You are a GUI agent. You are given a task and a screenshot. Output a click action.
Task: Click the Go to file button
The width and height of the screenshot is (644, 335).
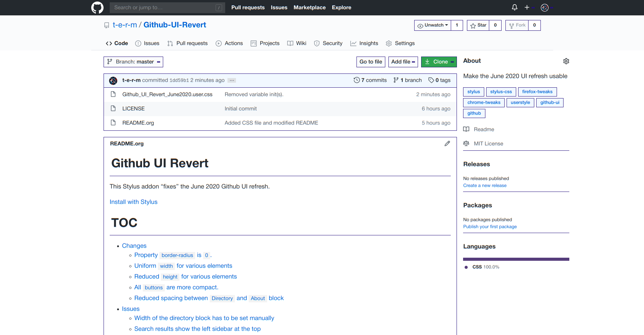point(371,62)
